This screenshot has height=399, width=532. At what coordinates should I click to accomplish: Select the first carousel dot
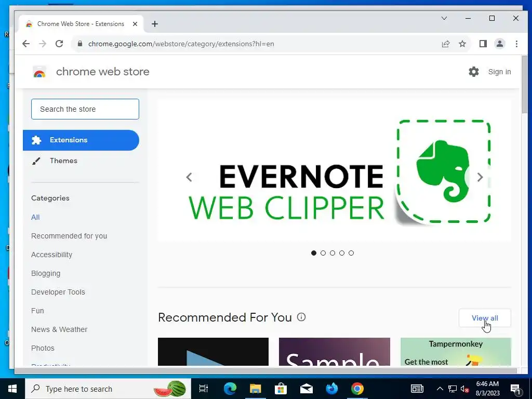click(314, 253)
